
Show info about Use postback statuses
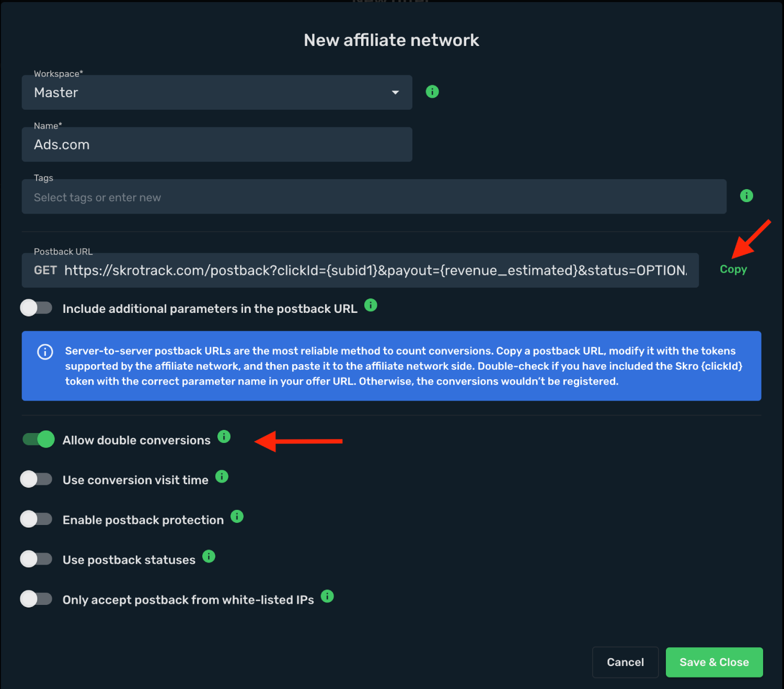pyautogui.click(x=209, y=556)
